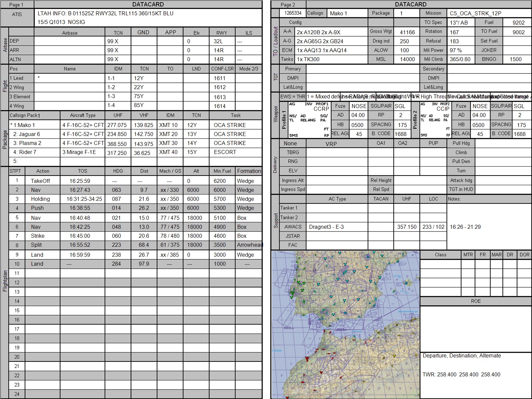532x399 pixels.
Task: Select the AWACS entry 'Dragnet3 - E-3'
Action: [x=326, y=227]
